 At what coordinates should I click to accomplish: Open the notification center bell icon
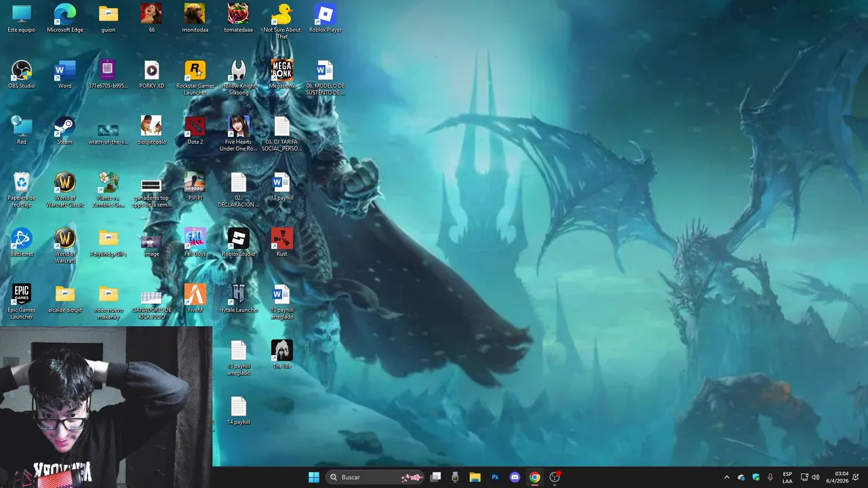[856, 477]
